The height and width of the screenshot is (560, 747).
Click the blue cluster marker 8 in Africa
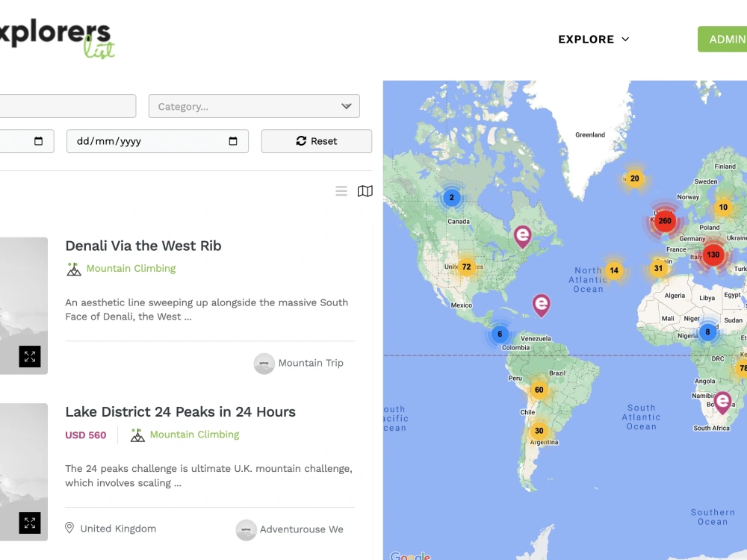coord(707,332)
